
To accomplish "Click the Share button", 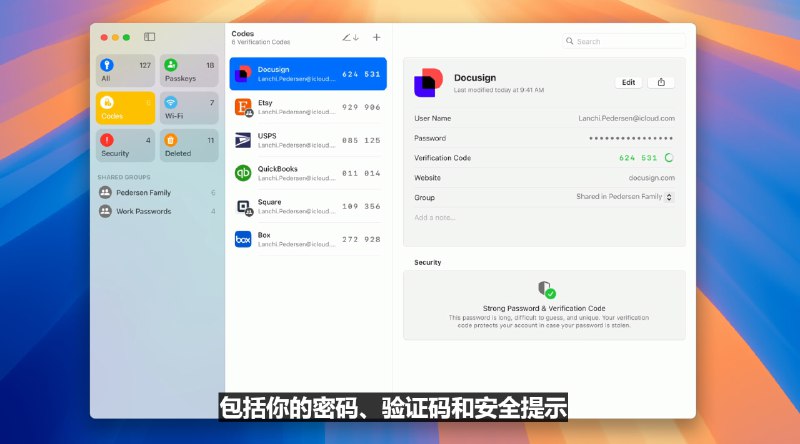I will click(661, 82).
